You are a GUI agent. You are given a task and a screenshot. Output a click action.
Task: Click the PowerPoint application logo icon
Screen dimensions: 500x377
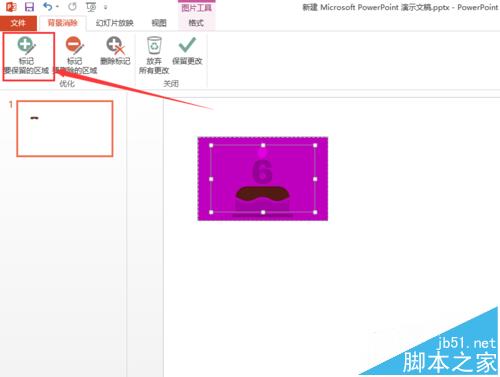tap(11, 7)
